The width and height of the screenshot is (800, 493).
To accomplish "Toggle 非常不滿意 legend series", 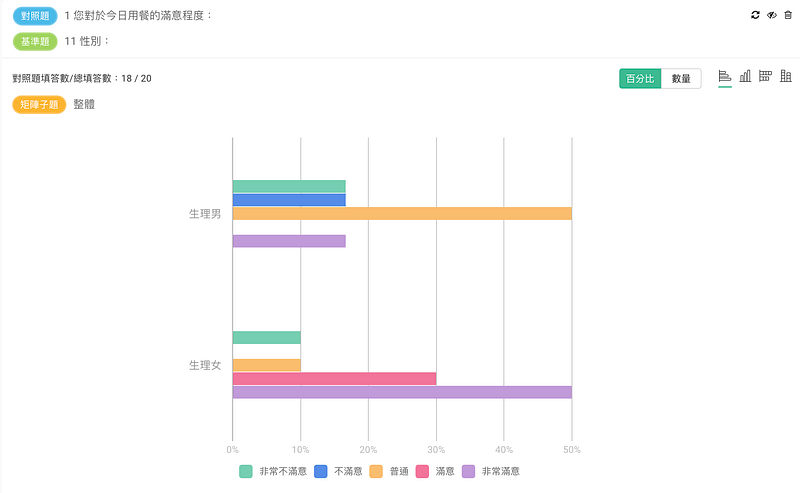I will [273, 472].
